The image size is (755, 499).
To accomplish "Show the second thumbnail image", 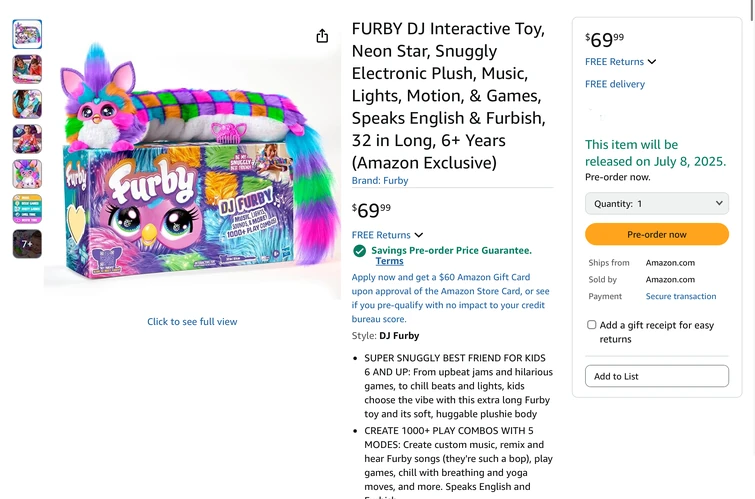I will pos(27,69).
